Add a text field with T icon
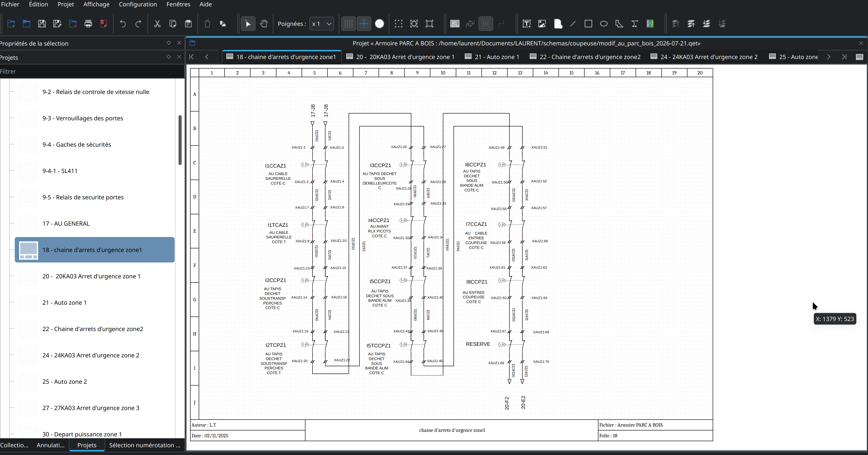This screenshot has height=455, width=868. (x=526, y=24)
